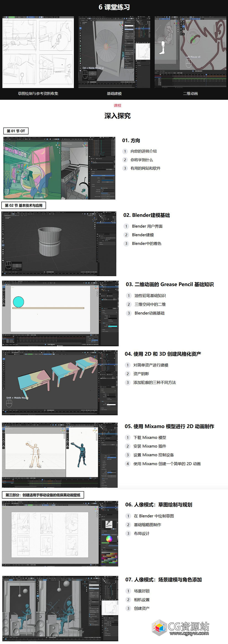Select 安装 Mixamo 插件 lesson item
Image resolution: width=228 pixels, height=644 pixels.
tap(150, 446)
